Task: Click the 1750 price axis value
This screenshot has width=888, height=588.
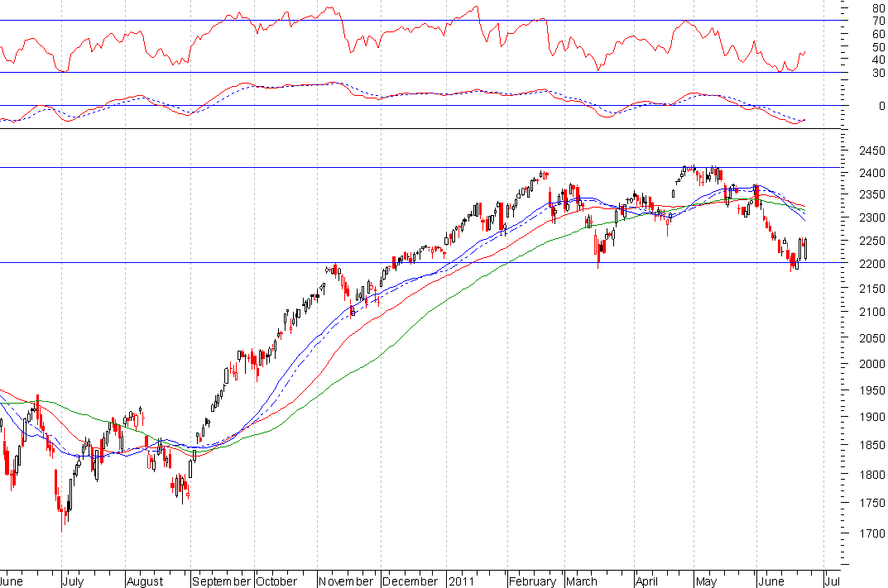Action: pos(871,503)
